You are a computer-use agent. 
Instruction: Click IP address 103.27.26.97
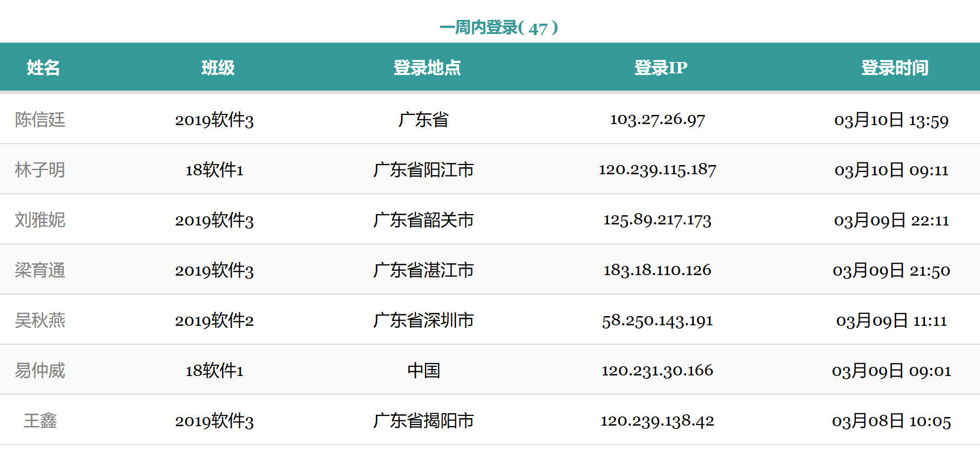point(658,119)
